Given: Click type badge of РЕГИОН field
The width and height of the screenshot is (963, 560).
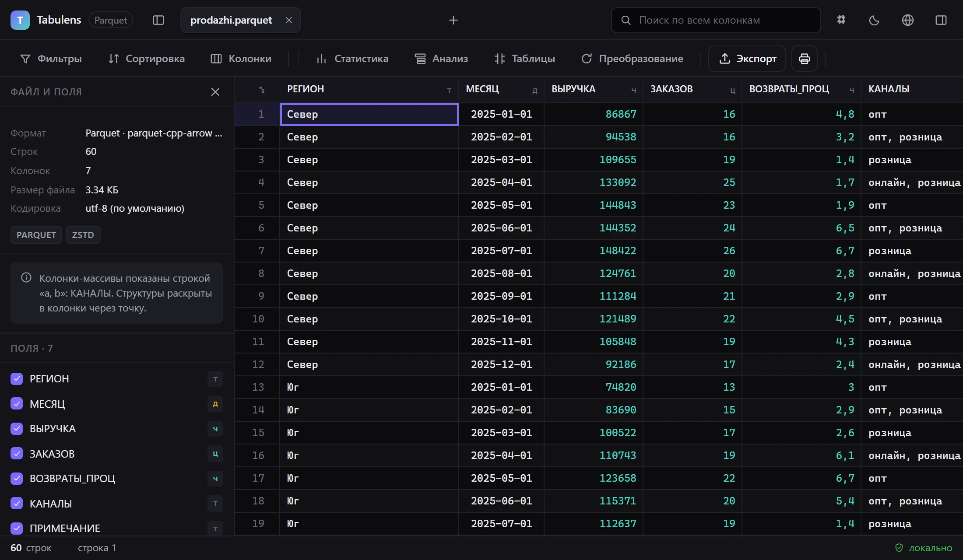Looking at the screenshot, I should (215, 379).
